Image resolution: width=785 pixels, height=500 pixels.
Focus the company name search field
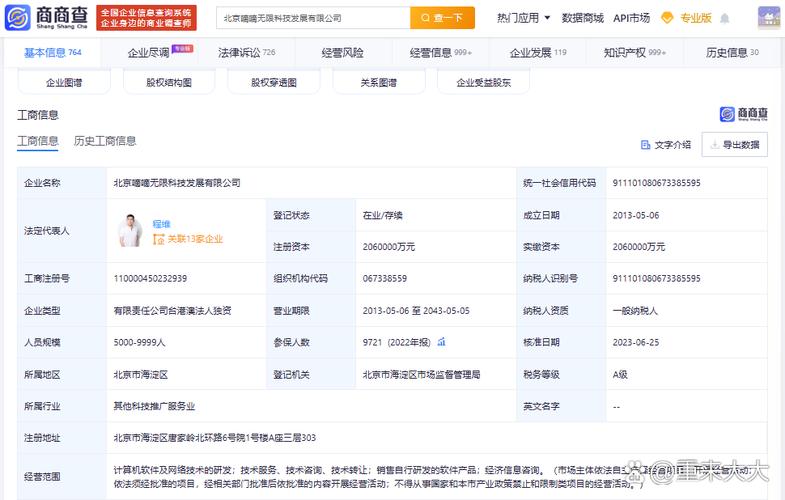tap(313, 18)
